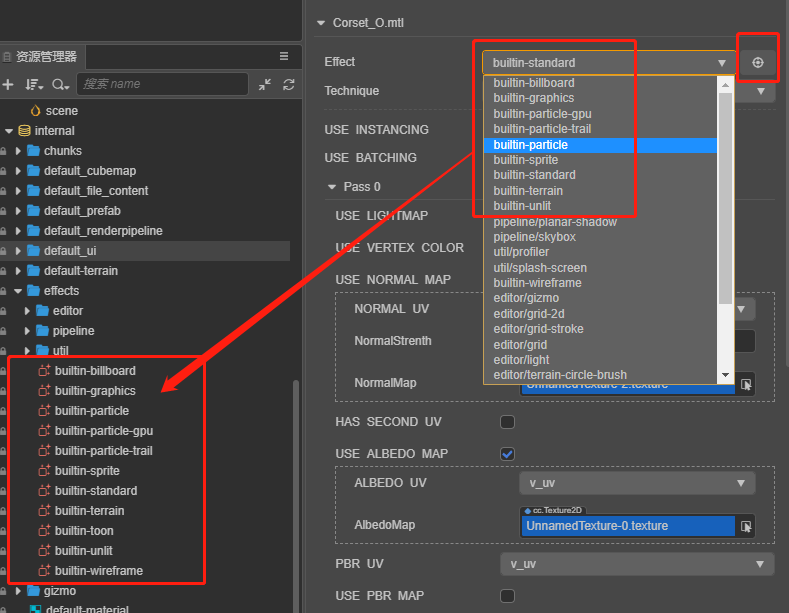789x613 pixels.
Task: Collapse all folders in asset manager
Action: pos(265,85)
